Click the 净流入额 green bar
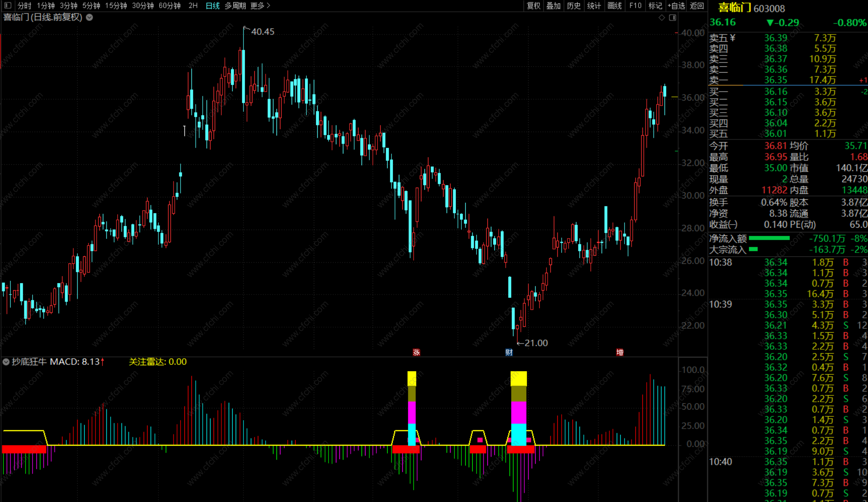Image resolution: width=868 pixels, height=502 pixels. (x=769, y=238)
